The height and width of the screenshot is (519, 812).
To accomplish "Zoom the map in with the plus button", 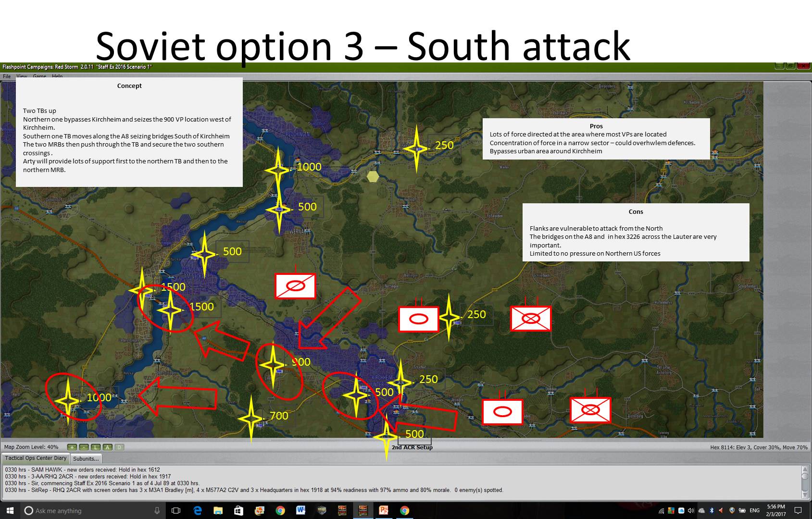I will pos(72,447).
